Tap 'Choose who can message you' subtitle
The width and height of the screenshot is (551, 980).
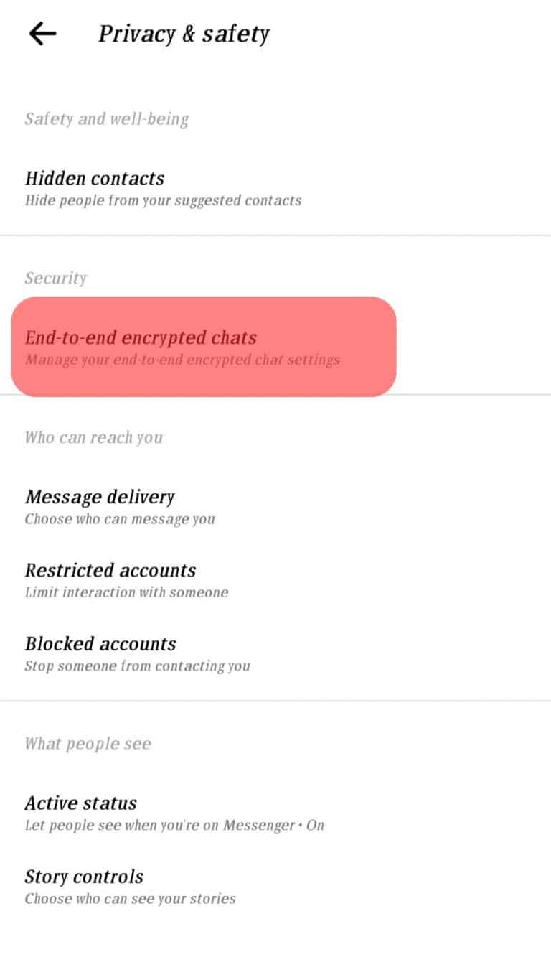(119, 519)
